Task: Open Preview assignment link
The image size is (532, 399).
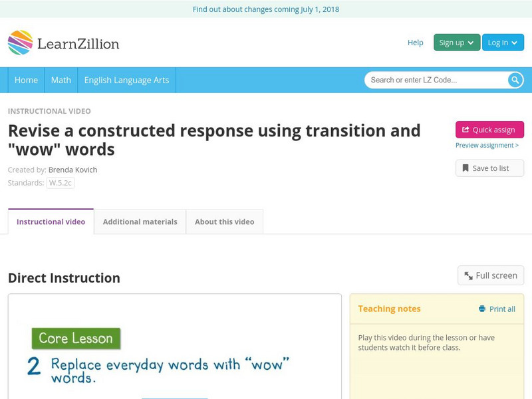Action: (x=487, y=145)
